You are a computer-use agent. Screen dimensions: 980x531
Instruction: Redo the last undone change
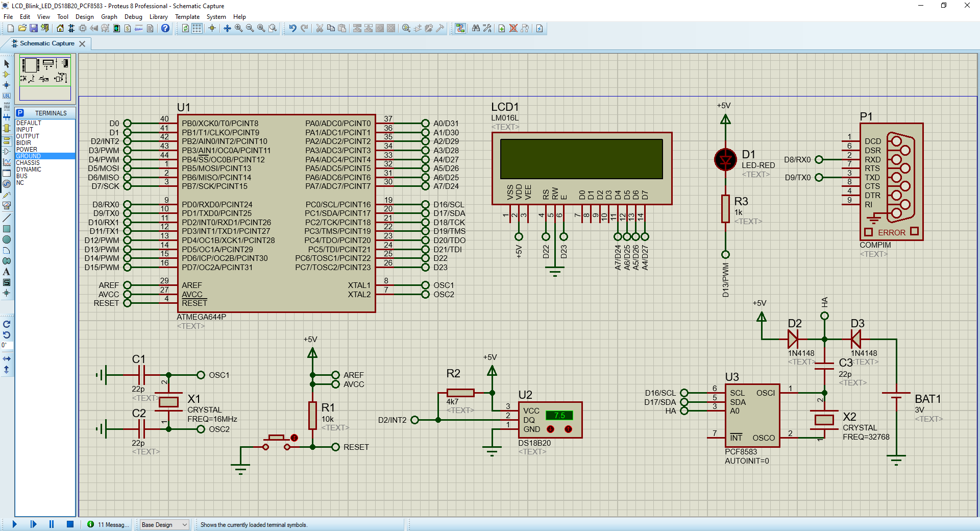(x=304, y=28)
